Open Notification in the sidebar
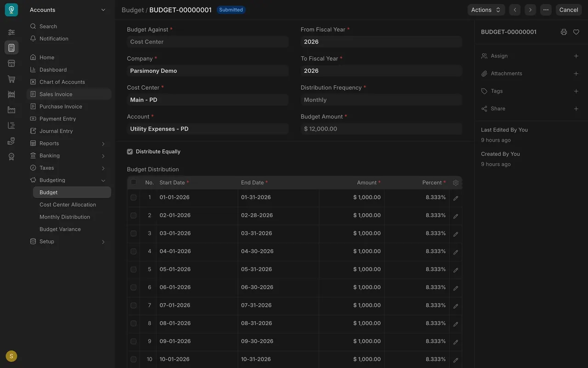This screenshot has height=368, width=588. coord(68,39)
